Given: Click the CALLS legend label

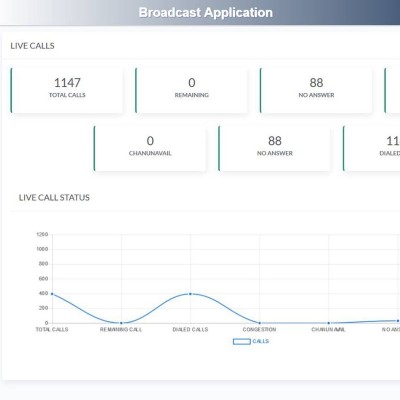Looking at the screenshot, I should coord(261,341).
